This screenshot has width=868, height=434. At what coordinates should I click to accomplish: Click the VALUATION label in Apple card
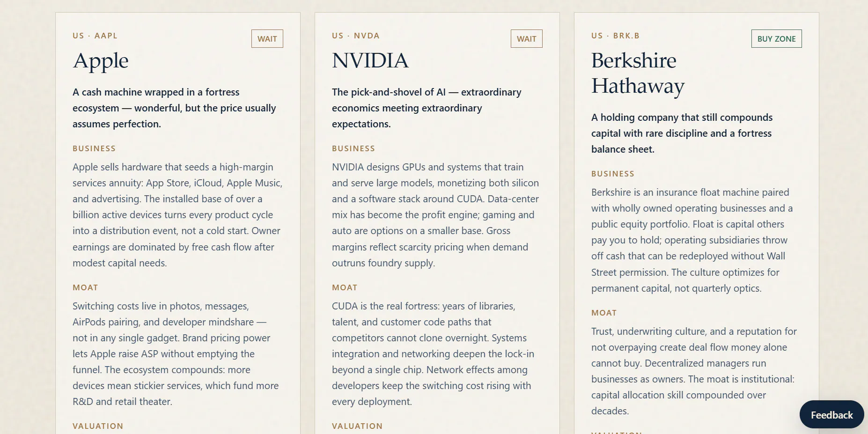tap(98, 426)
